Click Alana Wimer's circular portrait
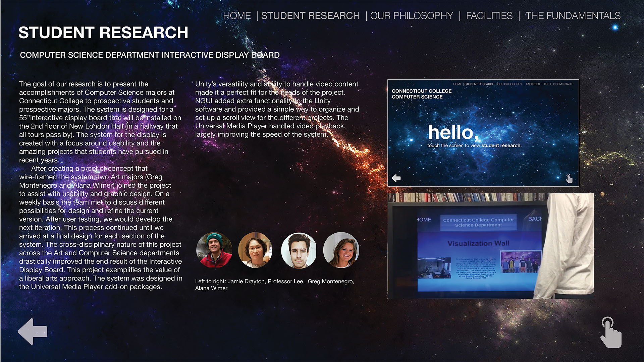 [341, 250]
